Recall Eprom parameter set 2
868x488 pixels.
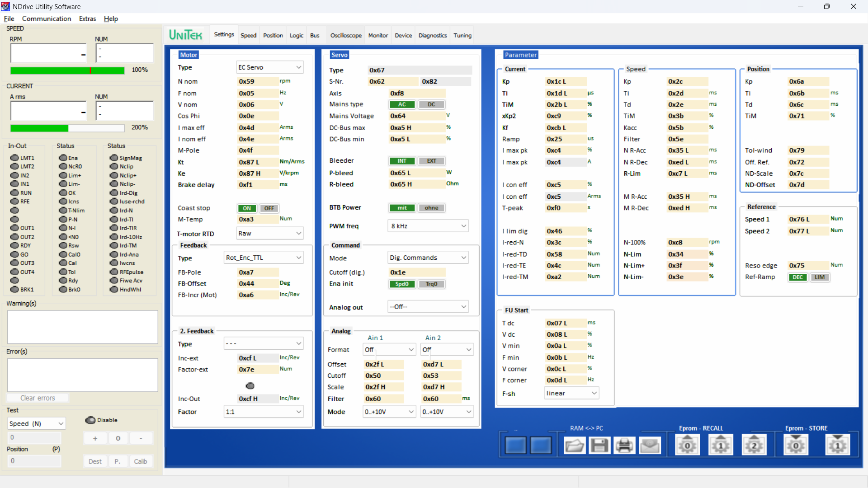754,446
